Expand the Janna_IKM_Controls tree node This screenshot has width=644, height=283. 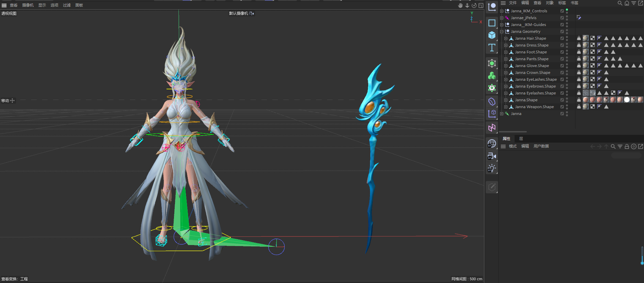[502, 11]
